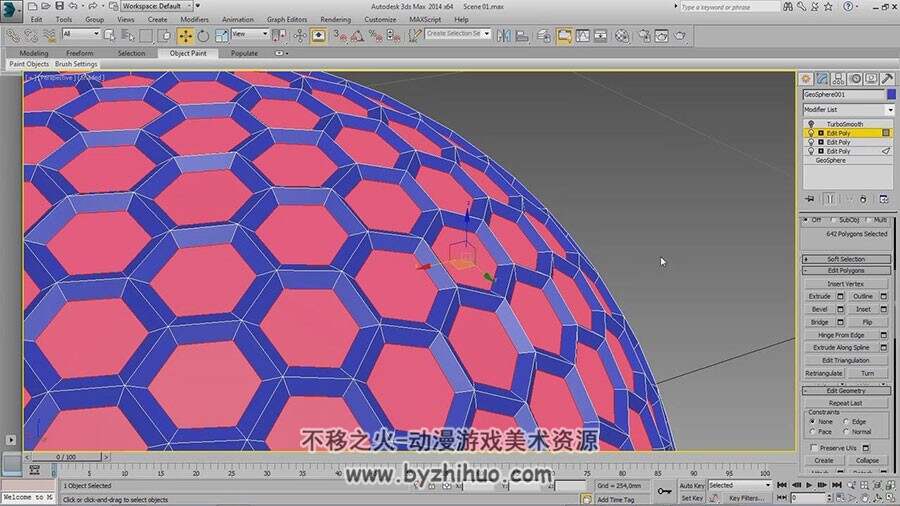Viewport: 900px width, 506px height.
Task: Open the Material Editor icon
Action: click(x=622, y=36)
